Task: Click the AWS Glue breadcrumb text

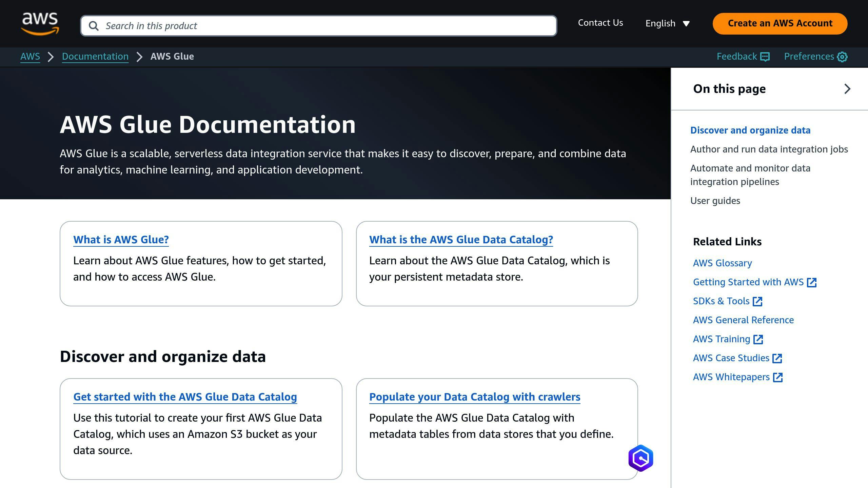Action: coord(172,57)
